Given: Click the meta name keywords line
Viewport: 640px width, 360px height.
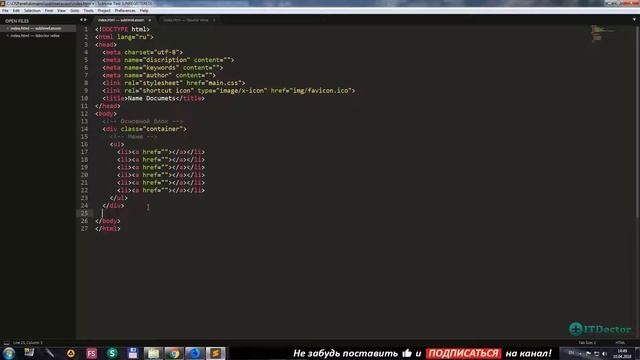Looking at the screenshot, I should [x=163, y=68].
